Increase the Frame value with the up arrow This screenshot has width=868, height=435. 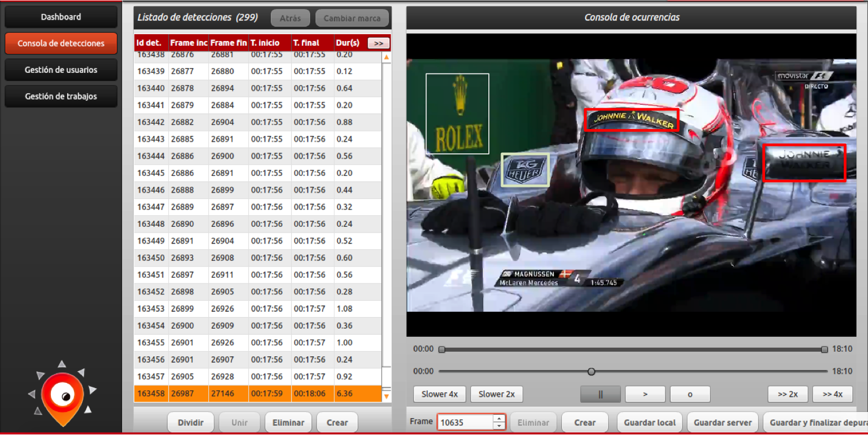click(x=499, y=418)
